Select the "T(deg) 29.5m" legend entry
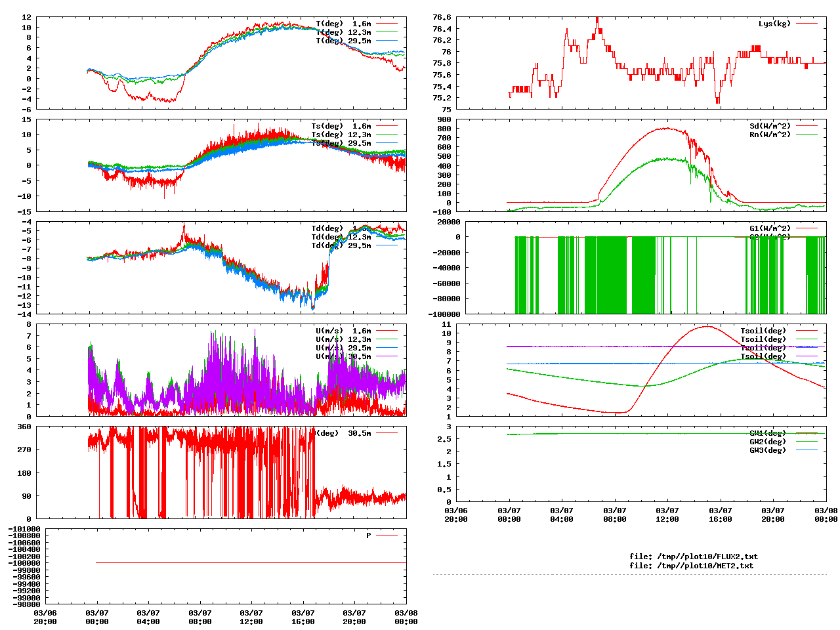 pyautogui.click(x=343, y=41)
